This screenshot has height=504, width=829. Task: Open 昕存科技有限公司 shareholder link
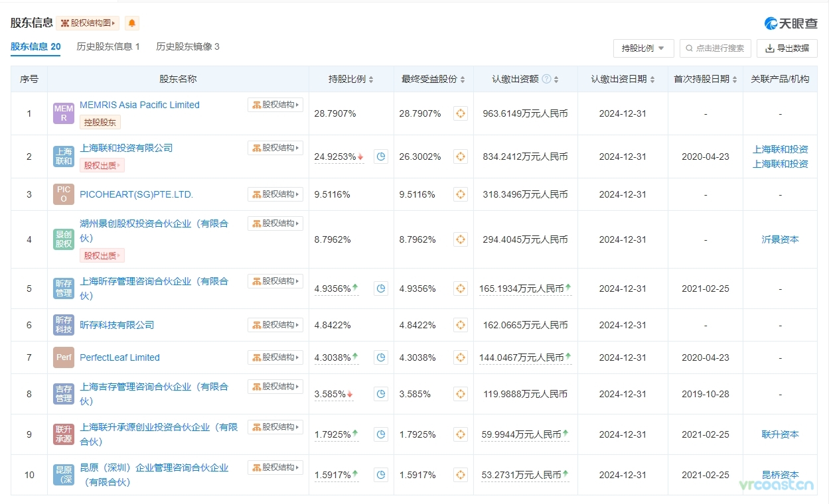tap(117, 325)
